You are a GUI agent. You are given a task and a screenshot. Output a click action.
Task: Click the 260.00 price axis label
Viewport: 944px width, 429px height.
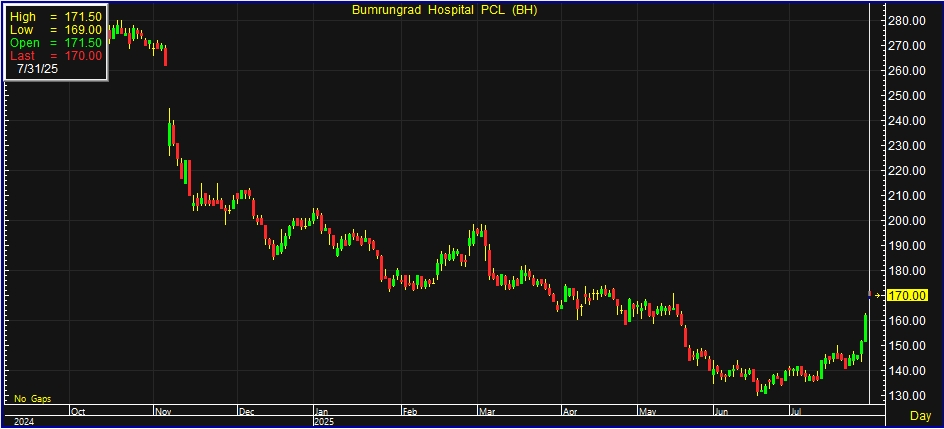907,71
